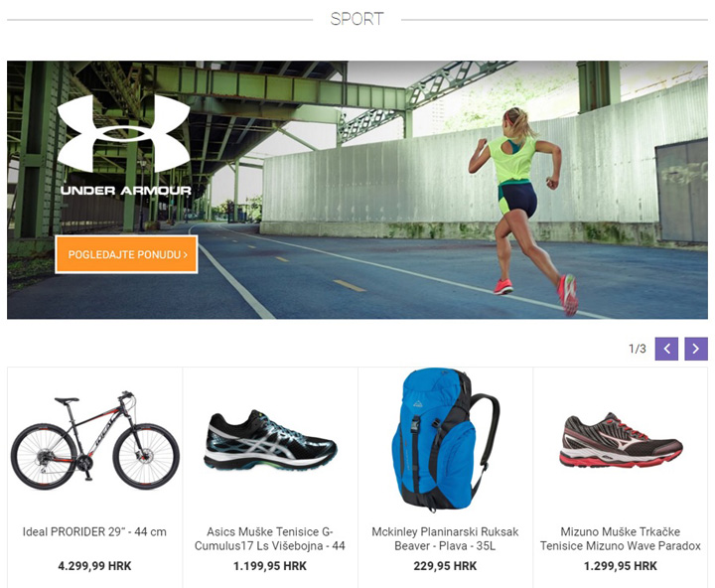Go to previous product slide arrow
Viewport: 715px width, 588px height.
pyautogui.click(x=666, y=349)
